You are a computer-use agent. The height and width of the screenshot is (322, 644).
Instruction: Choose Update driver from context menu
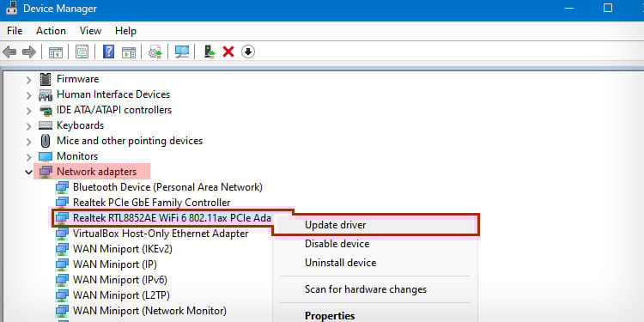click(375, 225)
